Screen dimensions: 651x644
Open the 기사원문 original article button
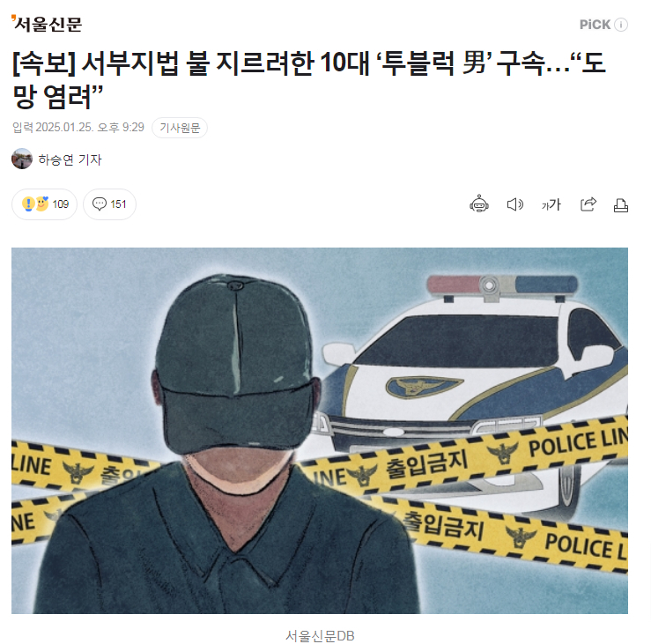coord(180,128)
